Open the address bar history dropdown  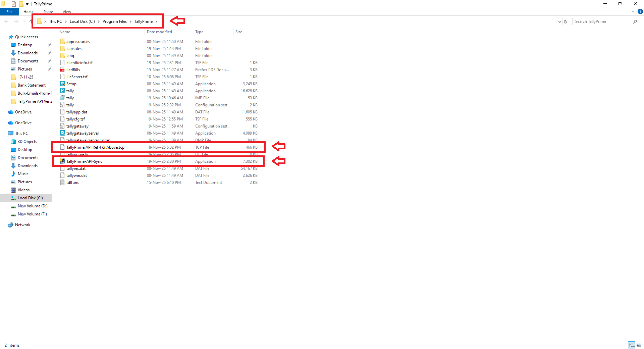(559, 21)
